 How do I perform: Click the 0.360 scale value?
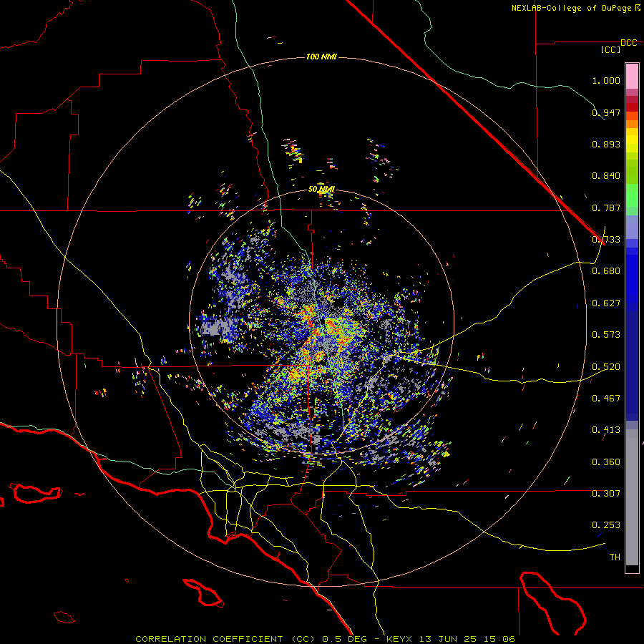(x=606, y=462)
